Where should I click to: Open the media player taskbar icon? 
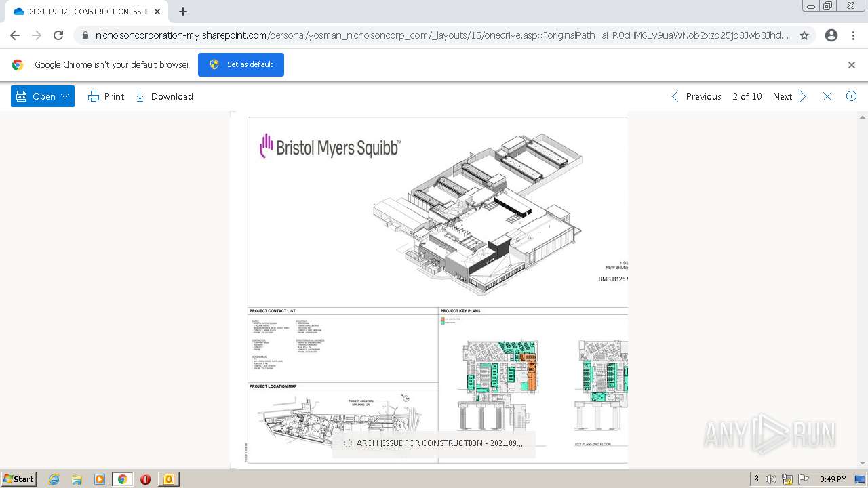pos(100,479)
